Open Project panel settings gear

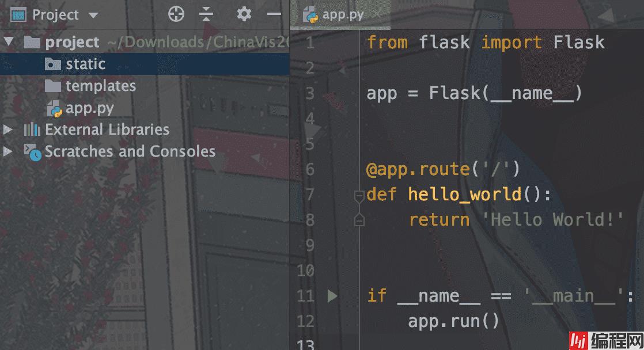[244, 14]
